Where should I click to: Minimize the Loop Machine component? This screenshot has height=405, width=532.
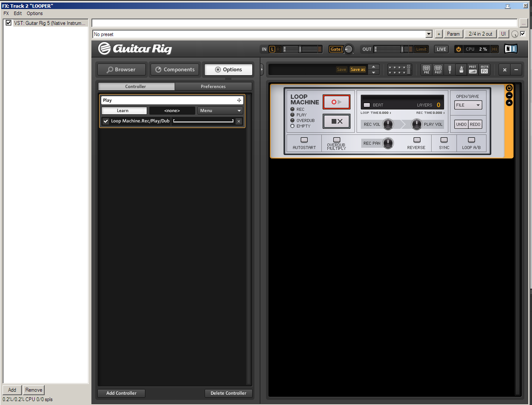(509, 95)
